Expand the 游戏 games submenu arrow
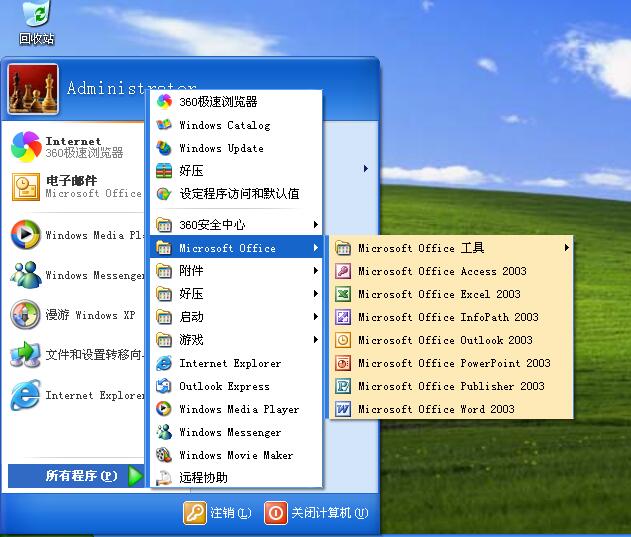The image size is (631, 537). click(x=316, y=340)
